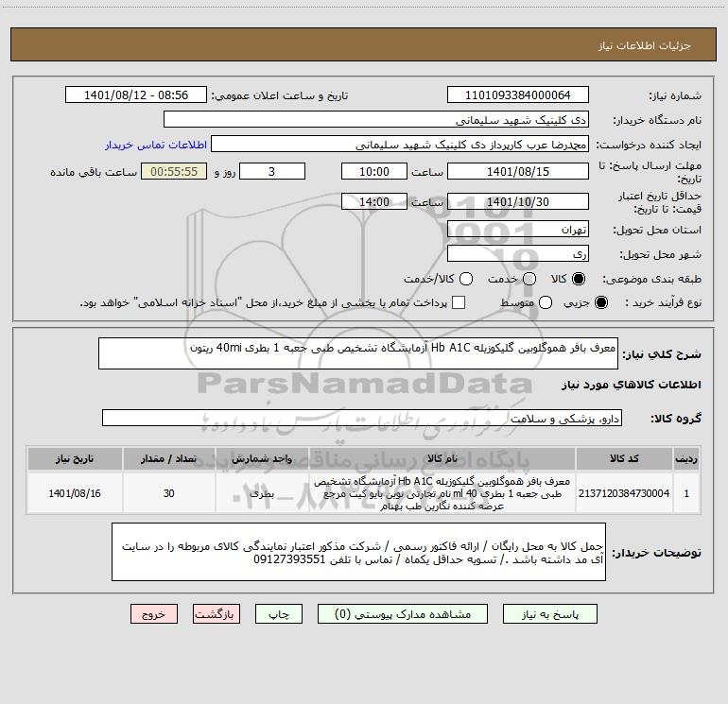
Task: Click the خروج exit button
Action: tap(154, 614)
